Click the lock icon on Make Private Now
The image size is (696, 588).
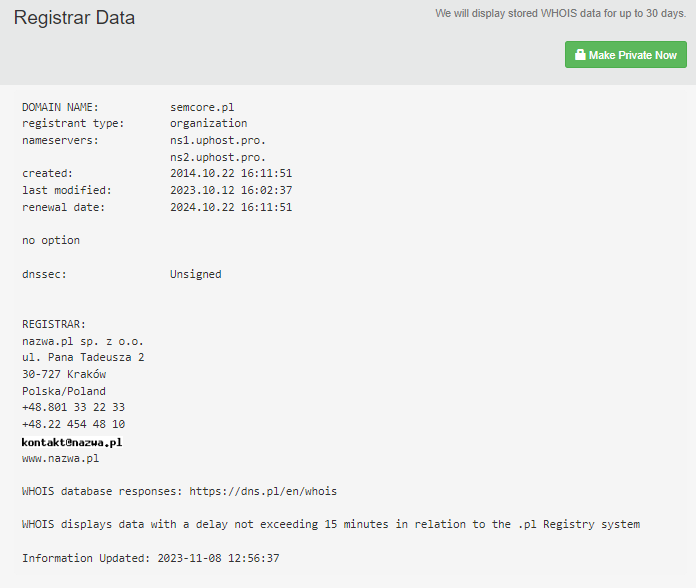[x=580, y=55]
